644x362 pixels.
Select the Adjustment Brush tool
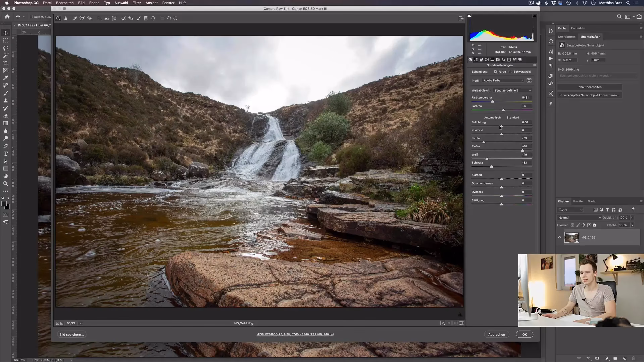pos(139,18)
